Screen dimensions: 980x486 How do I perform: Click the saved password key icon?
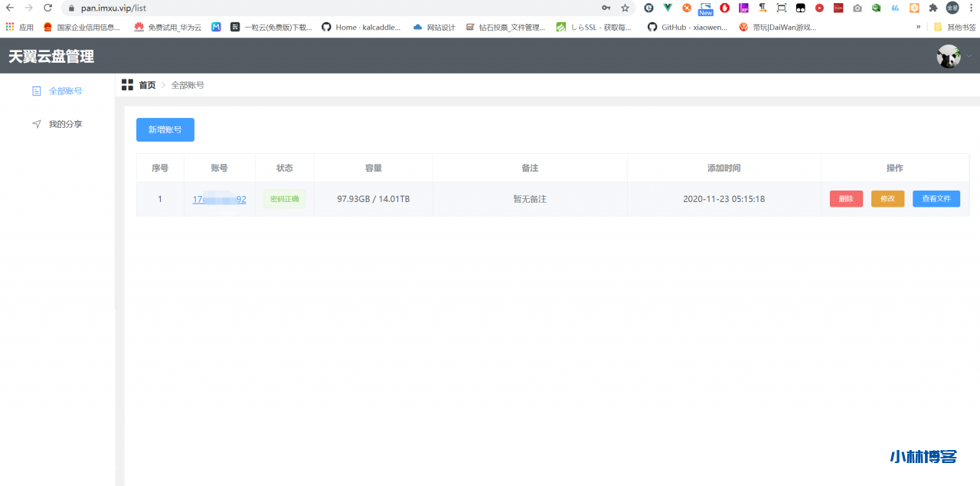click(606, 8)
